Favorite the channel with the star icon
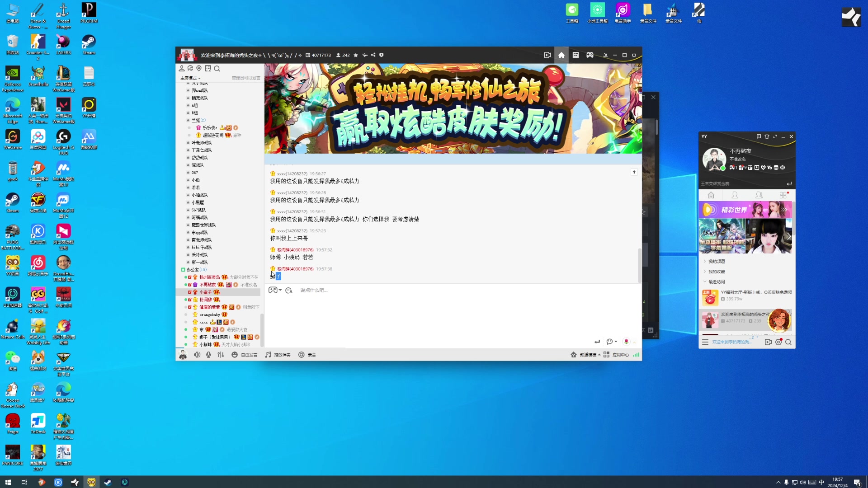Screen dimensions: 868x488 [356, 55]
